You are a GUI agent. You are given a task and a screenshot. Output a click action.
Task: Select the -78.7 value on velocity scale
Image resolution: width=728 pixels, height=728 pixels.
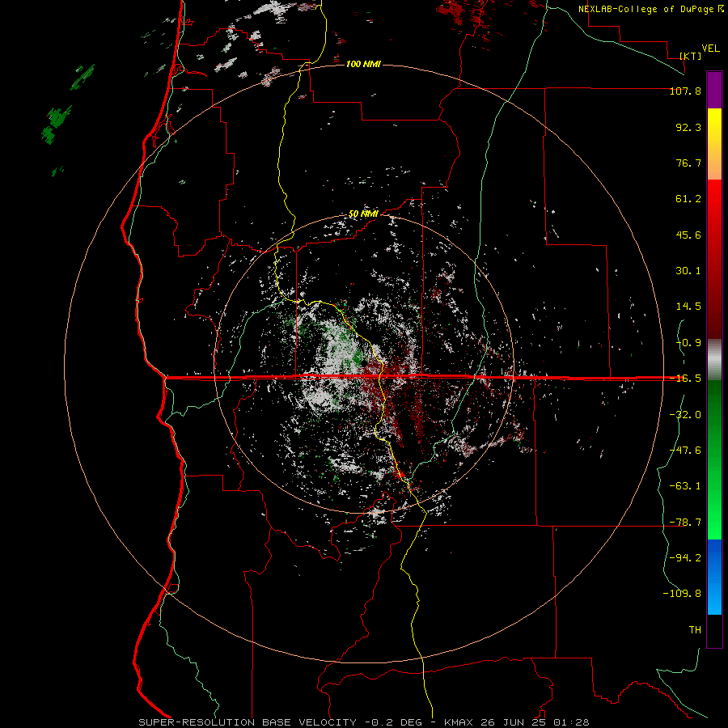click(x=685, y=523)
